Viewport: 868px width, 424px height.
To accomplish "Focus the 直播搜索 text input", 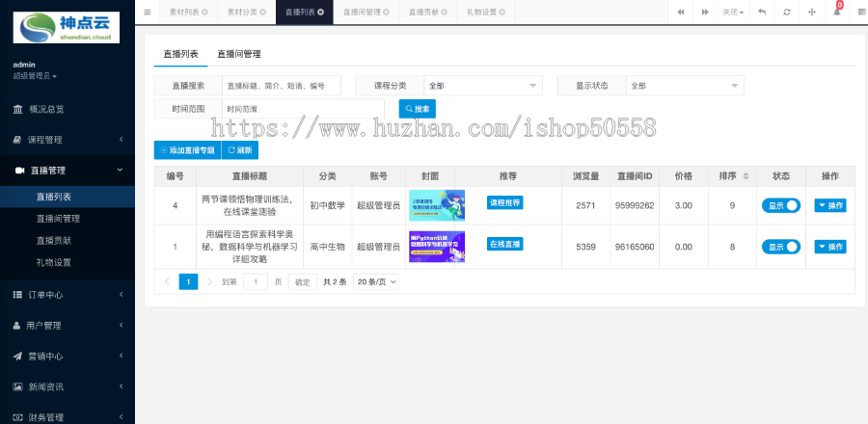I will click(x=282, y=86).
